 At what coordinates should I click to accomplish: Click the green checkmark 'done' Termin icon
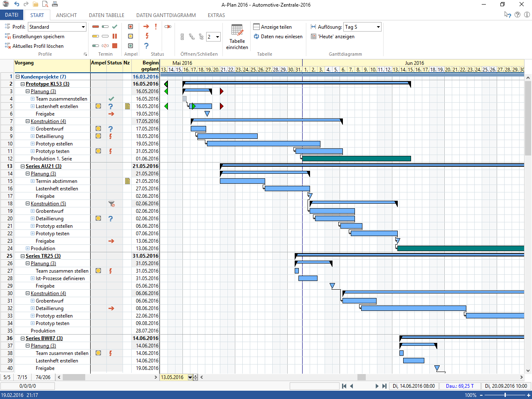pos(115,27)
